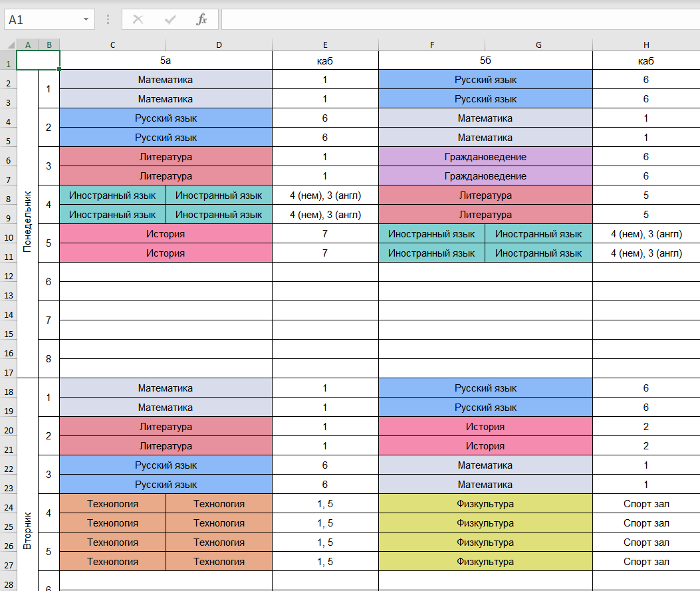
Task: Click 'Спорт зал' cell in row 24
Action: point(646,503)
